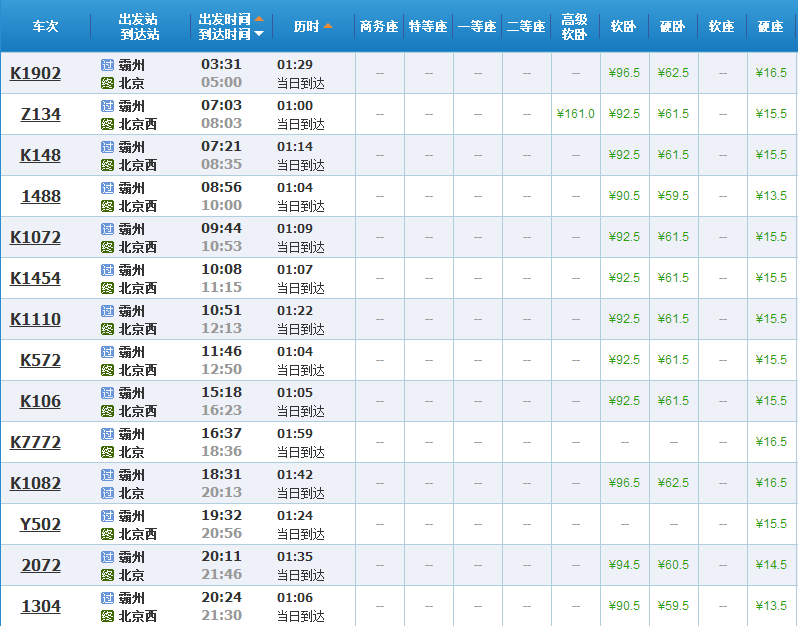Sort descending by arrival time arrow
Viewport: 798px width, 626px height.
point(259,34)
